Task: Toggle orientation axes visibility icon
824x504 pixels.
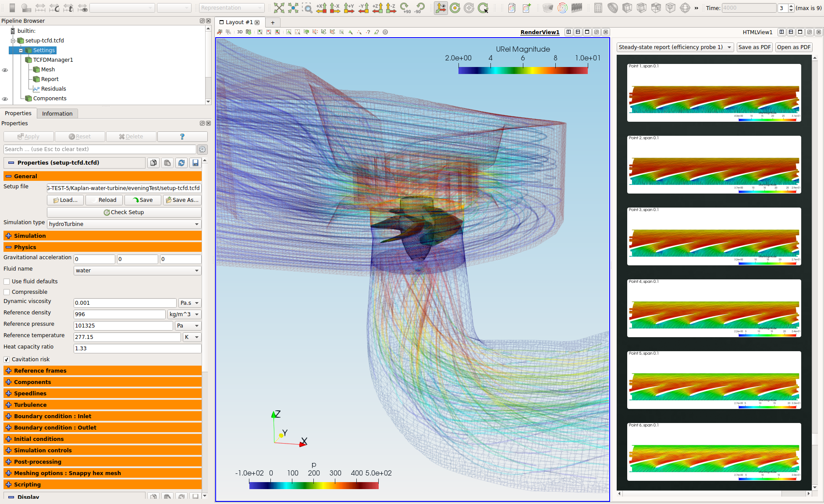Action: (440, 8)
